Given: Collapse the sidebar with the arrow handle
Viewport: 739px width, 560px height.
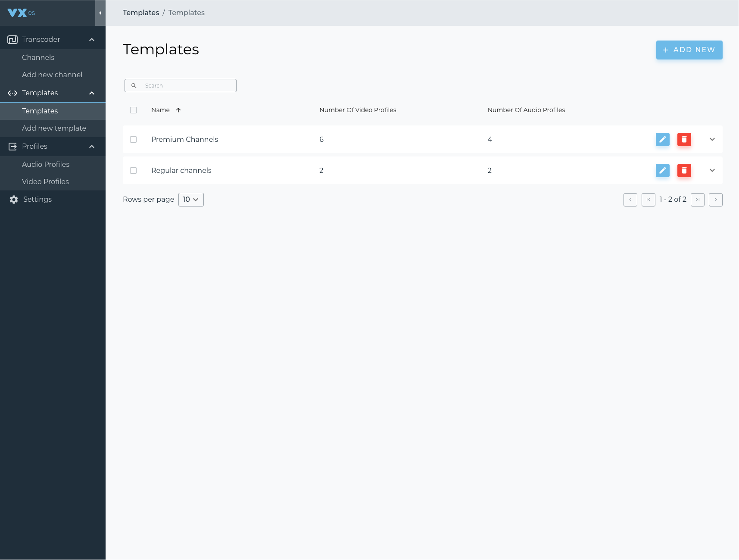Looking at the screenshot, I should [100, 13].
